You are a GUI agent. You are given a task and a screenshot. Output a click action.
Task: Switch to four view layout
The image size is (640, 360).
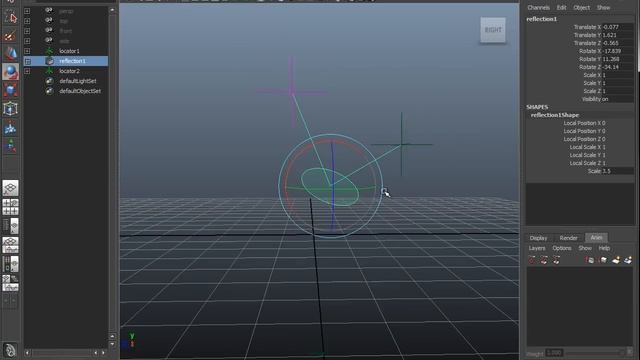click(x=11, y=207)
